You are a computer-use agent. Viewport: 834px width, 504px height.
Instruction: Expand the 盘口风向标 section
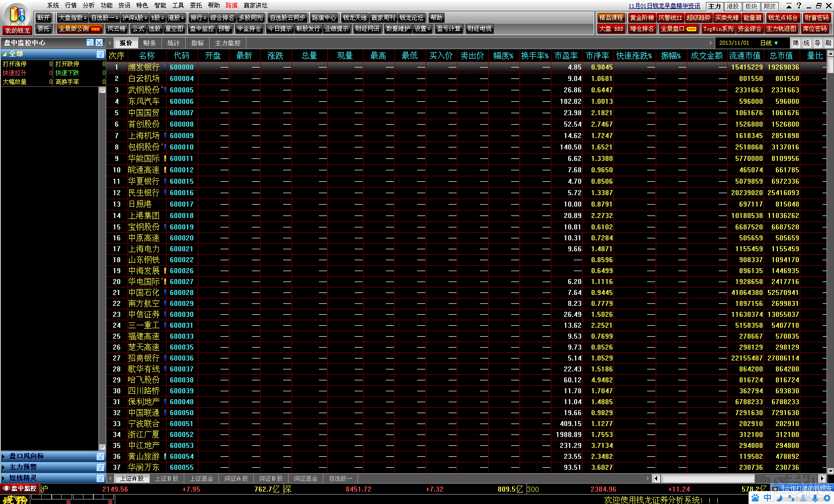tap(4, 456)
